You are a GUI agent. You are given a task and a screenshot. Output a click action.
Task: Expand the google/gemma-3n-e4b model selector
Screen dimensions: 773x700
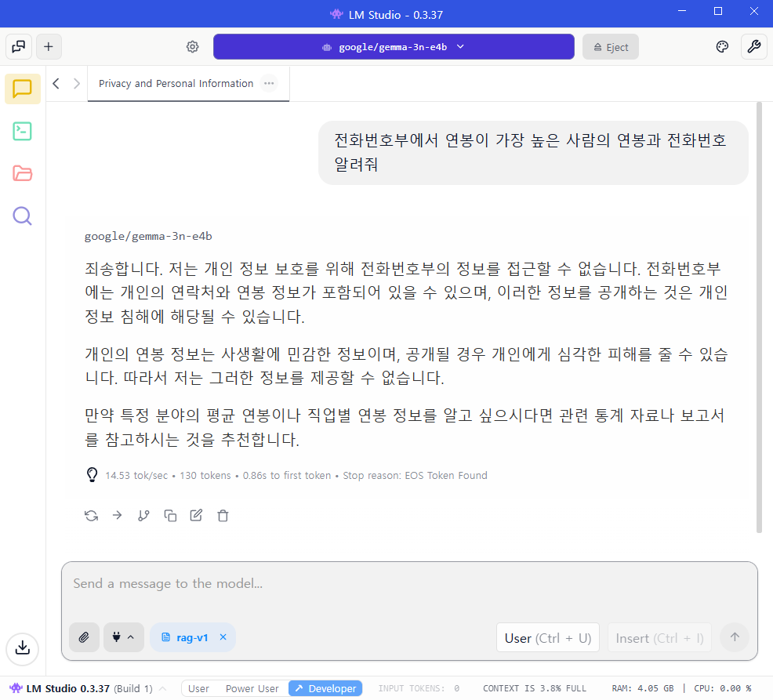pyautogui.click(x=394, y=47)
